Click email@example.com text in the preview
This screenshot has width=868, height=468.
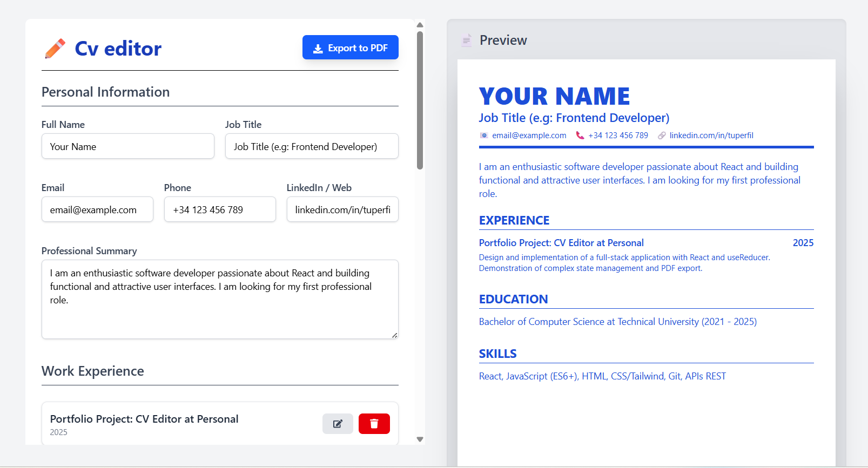(x=529, y=135)
